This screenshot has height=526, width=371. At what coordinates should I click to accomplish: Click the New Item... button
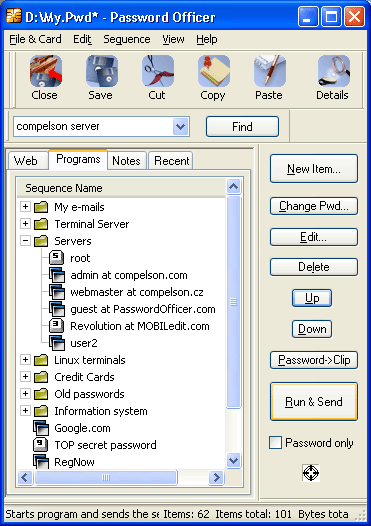click(x=314, y=168)
